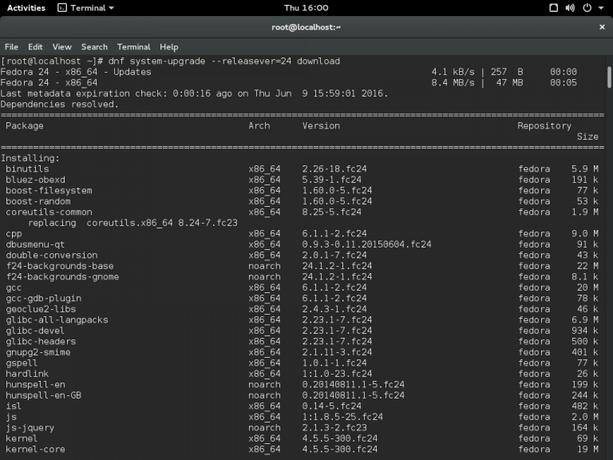Expand the system menu arrow
This screenshot has width=613, height=460.
tap(601, 8)
